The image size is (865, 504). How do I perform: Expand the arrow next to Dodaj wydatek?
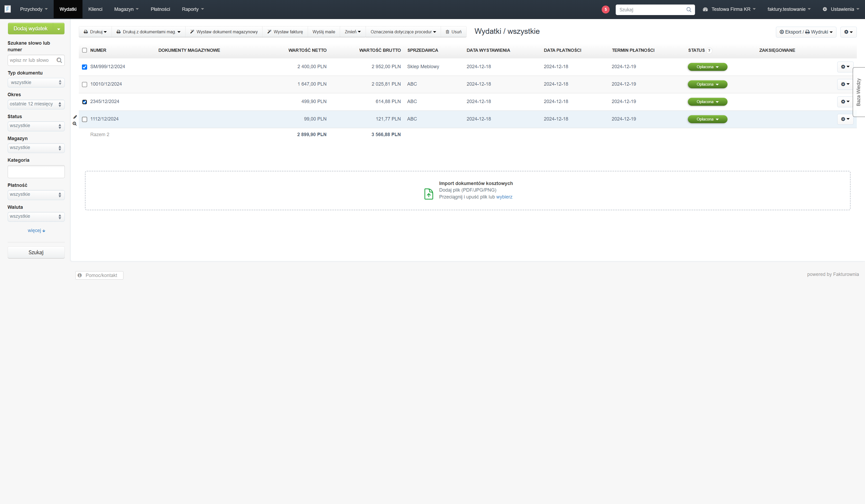(59, 29)
